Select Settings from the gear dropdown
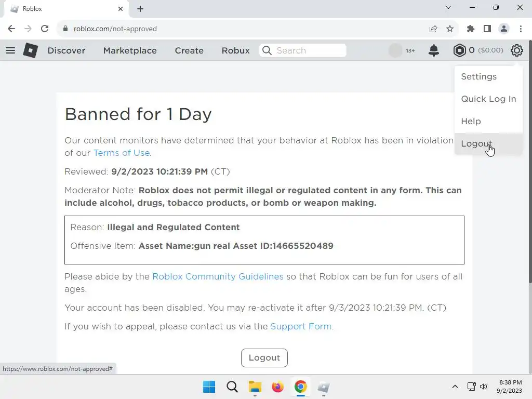The image size is (532, 399). point(488,77)
